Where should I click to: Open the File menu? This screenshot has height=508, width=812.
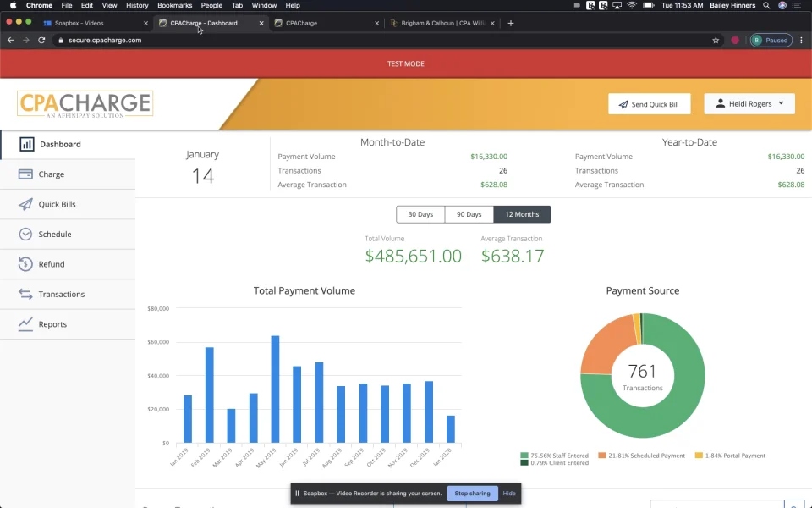pos(67,5)
